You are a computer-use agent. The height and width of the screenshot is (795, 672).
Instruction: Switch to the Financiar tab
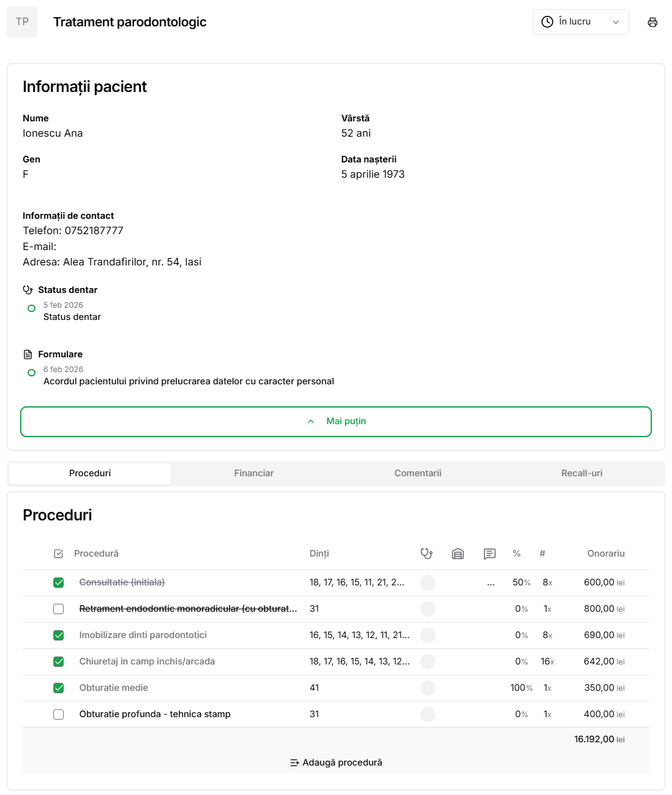pyautogui.click(x=254, y=473)
